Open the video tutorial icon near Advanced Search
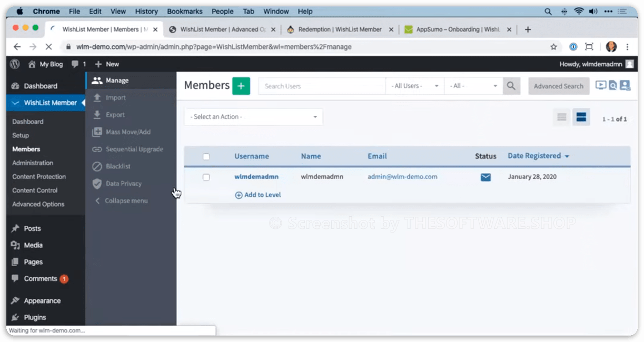The width and height of the screenshot is (644, 342). point(601,85)
